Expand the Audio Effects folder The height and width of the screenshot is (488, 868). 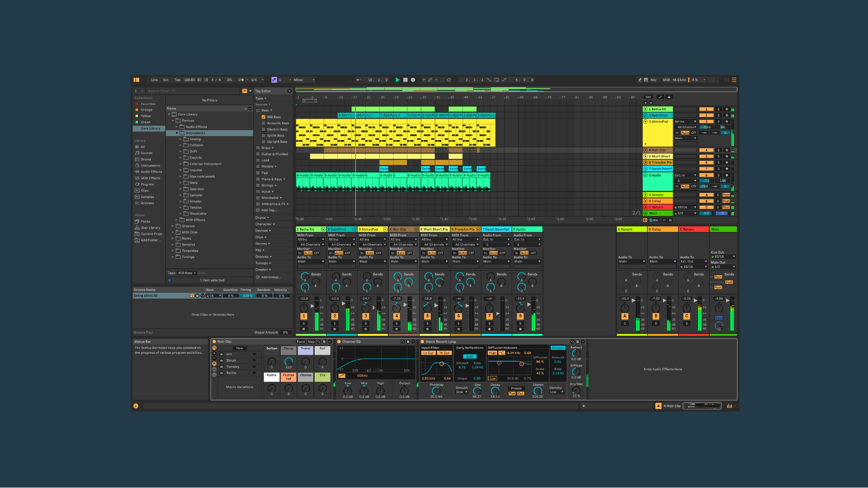[177, 127]
